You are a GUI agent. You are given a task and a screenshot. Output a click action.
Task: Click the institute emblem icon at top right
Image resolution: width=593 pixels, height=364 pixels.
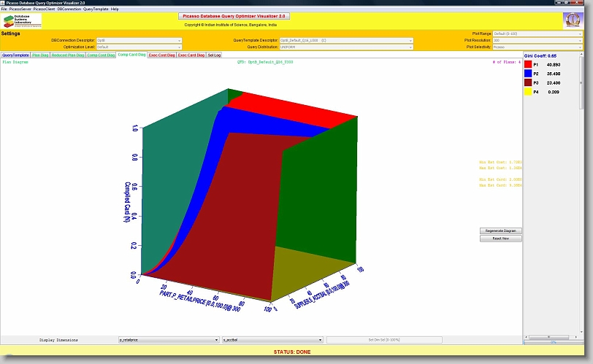pyautogui.click(x=573, y=20)
